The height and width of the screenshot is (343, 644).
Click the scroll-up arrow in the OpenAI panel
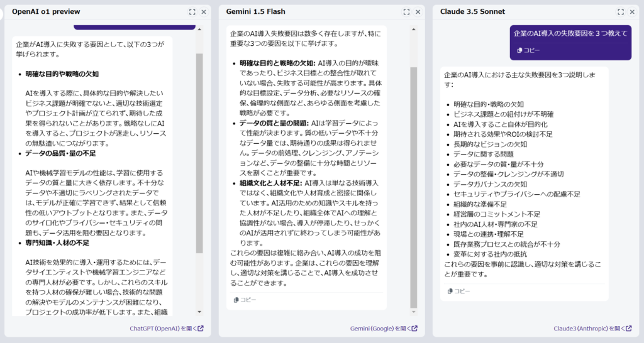pyautogui.click(x=200, y=29)
